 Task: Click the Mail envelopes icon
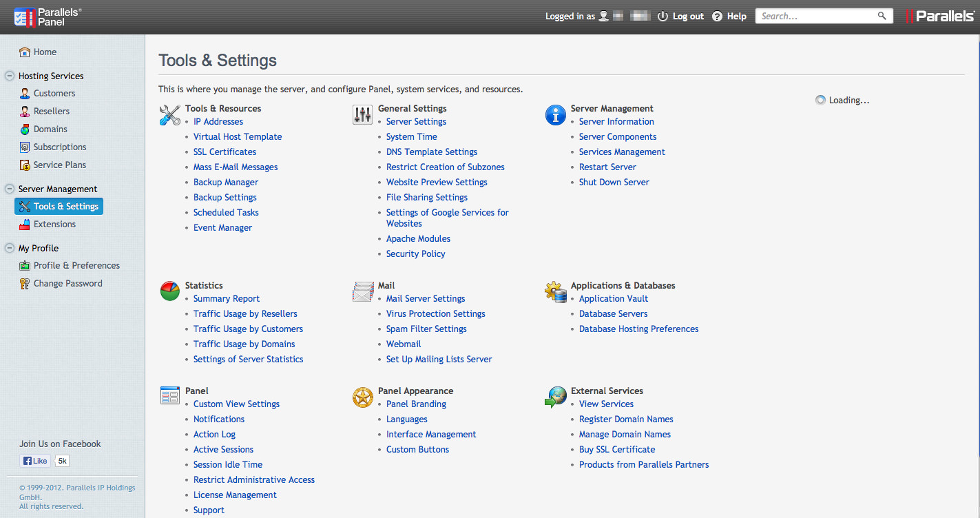[x=362, y=292]
